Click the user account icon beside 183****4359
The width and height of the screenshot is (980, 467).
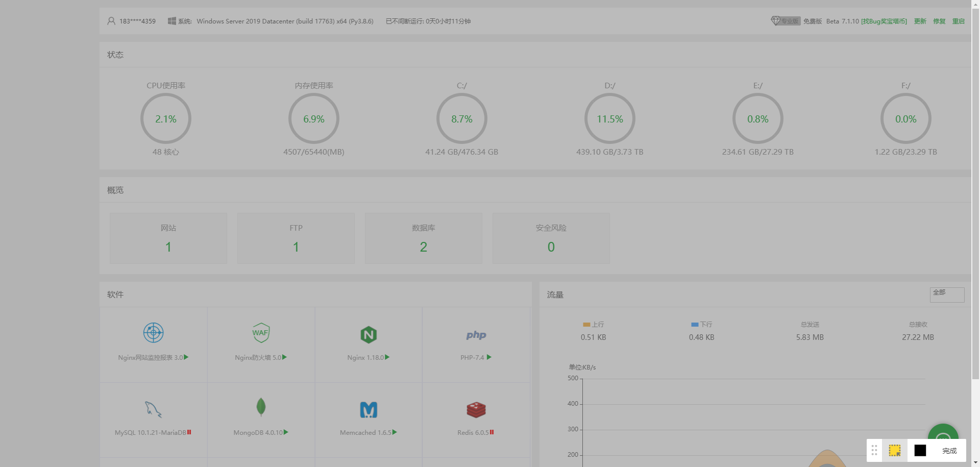(111, 21)
